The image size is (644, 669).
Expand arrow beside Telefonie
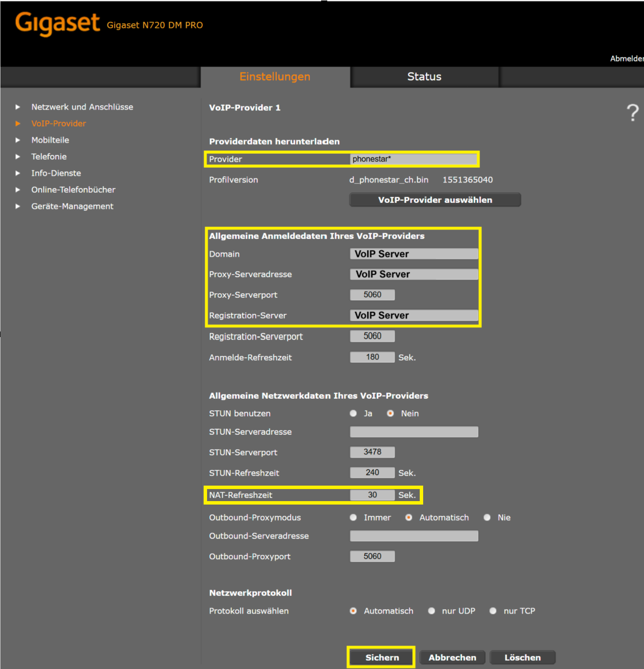pos(18,157)
